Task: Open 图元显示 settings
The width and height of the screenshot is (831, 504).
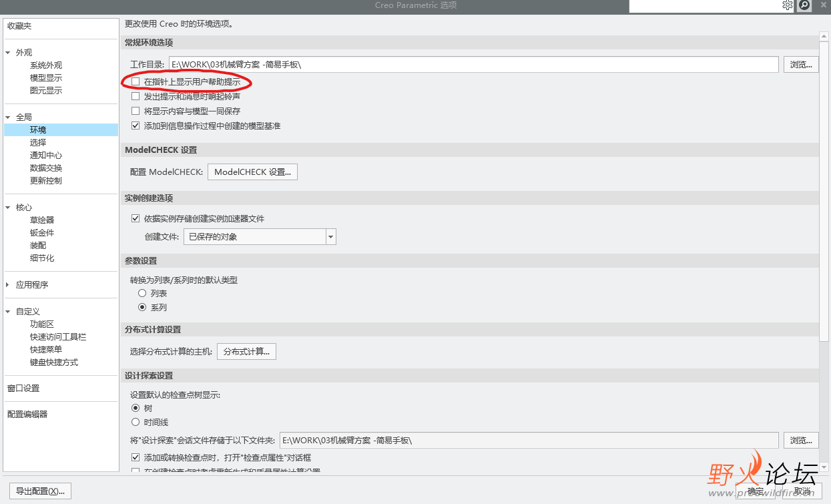Action: (46, 91)
